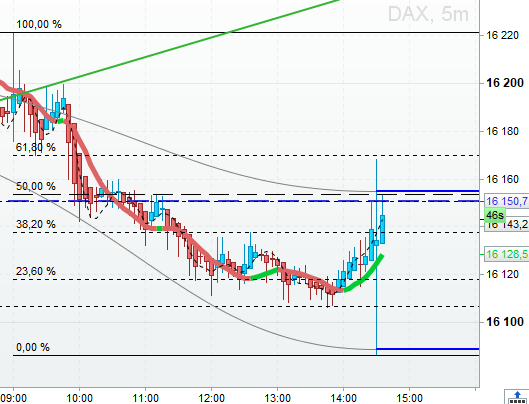Click the 38,20 % Fibonacci label

click(x=36, y=224)
